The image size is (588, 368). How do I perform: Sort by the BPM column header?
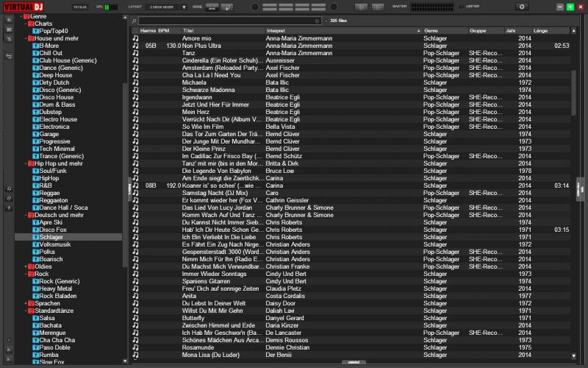click(169, 31)
